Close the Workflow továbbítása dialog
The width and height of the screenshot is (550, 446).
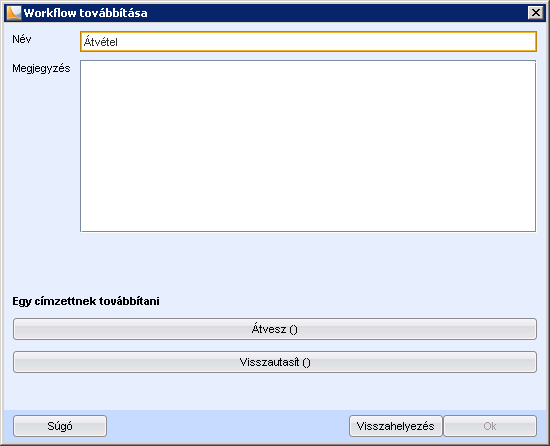coord(536,13)
